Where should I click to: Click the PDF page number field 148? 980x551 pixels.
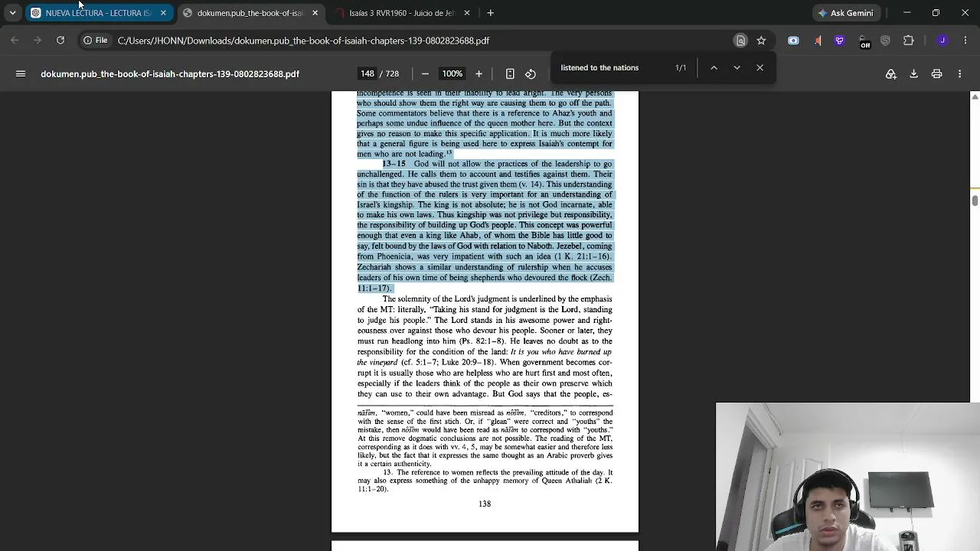(367, 73)
